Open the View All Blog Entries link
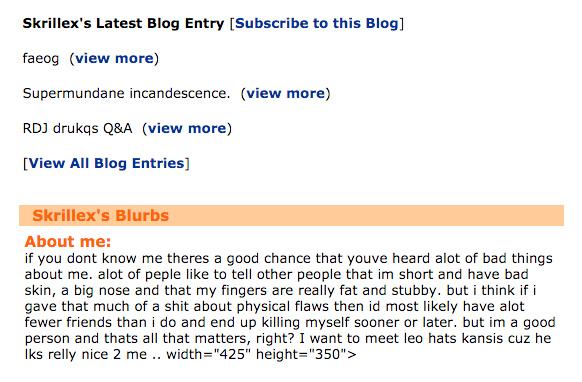This screenshot has height=382, width=582. (x=107, y=163)
